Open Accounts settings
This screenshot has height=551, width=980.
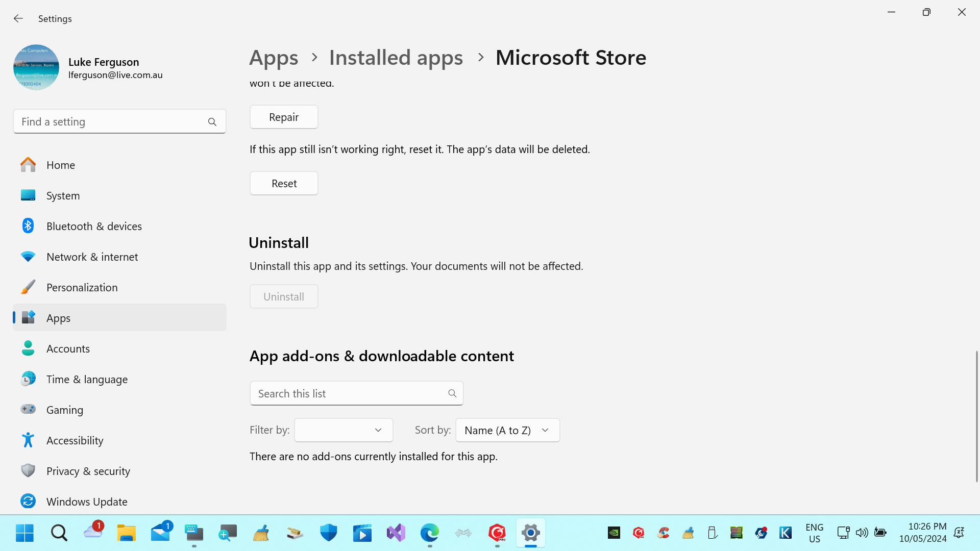coord(119,348)
